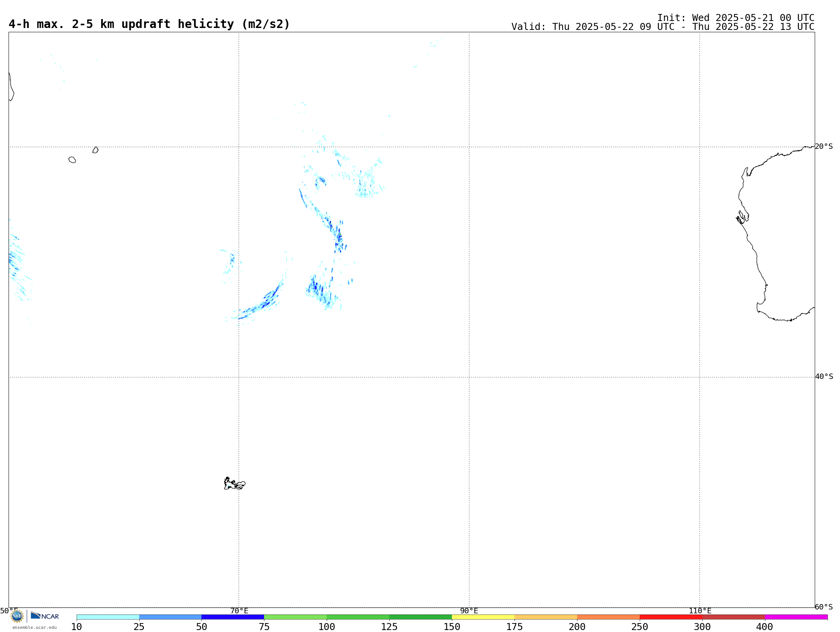Click the colorbar tick label 75
Screen dimensions: 840x632
[264, 627]
